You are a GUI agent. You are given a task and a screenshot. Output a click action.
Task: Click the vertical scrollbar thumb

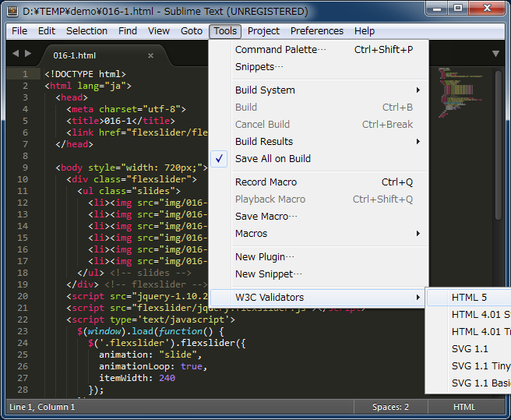pyautogui.click(x=498, y=145)
